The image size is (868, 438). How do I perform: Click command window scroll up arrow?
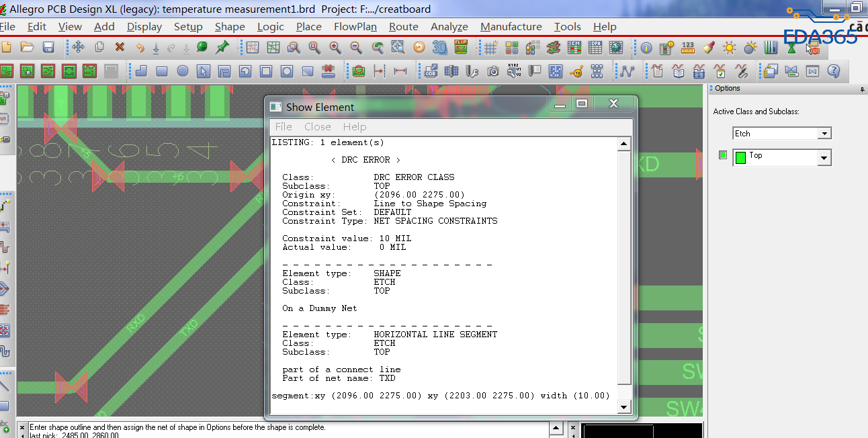556,427
